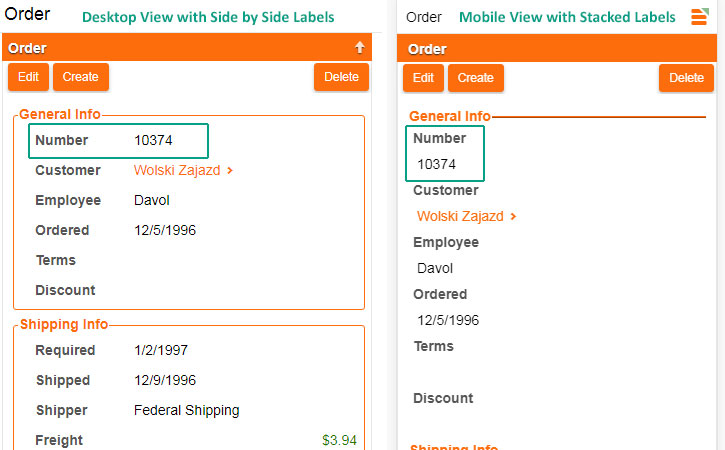Click the up arrow in desktop Order header
725x450 pixels.
tap(360, 47)
